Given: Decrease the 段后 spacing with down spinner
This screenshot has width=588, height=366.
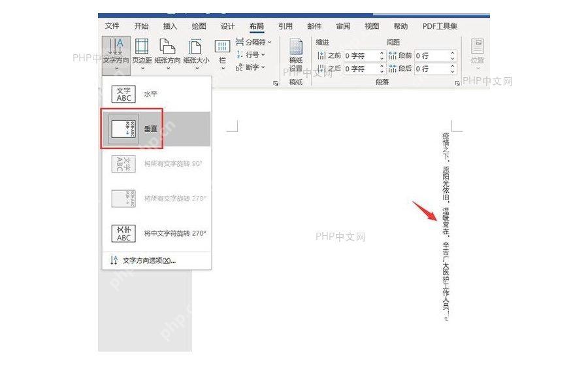Looking at the screenshot, I should (x=453, y=71).
